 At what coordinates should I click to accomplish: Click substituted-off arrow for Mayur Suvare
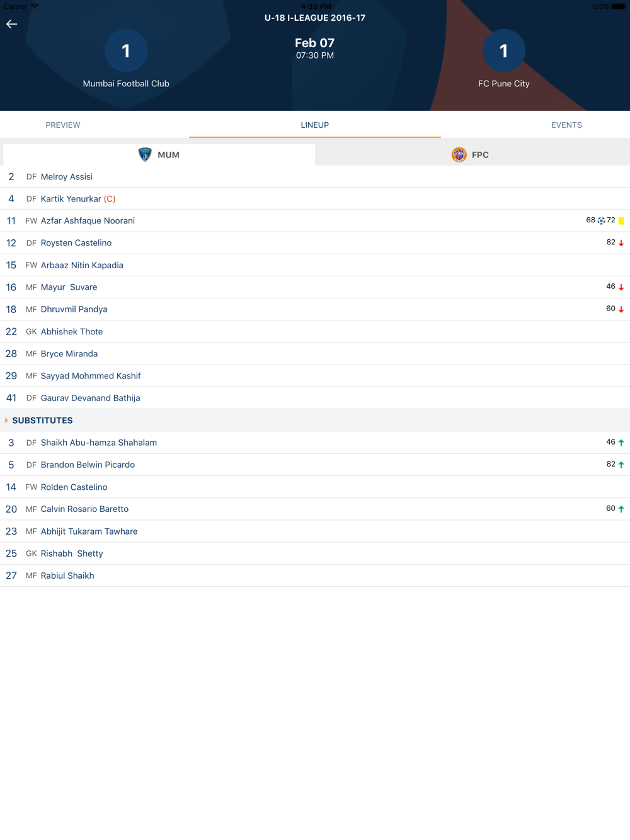pyautogui.click(x=621, y=287)
